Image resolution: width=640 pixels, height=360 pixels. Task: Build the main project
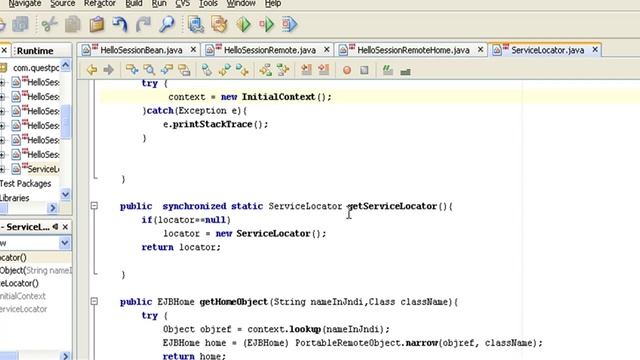pyautogui.click(x=196, y=24)
